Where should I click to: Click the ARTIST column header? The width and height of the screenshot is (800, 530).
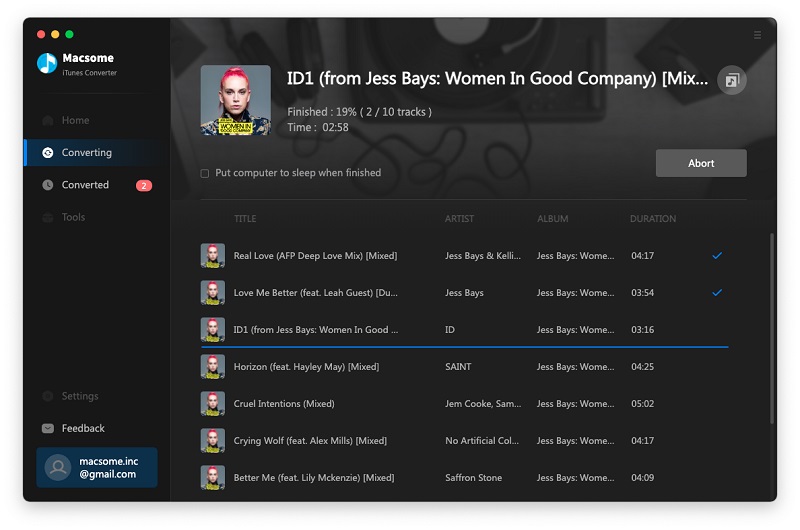pos(459,219)
